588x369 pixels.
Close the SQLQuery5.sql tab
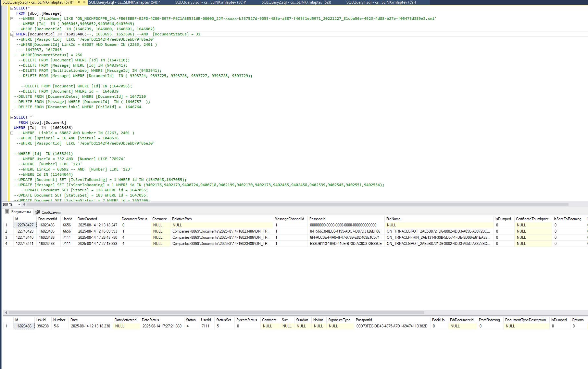click(84, 2)
